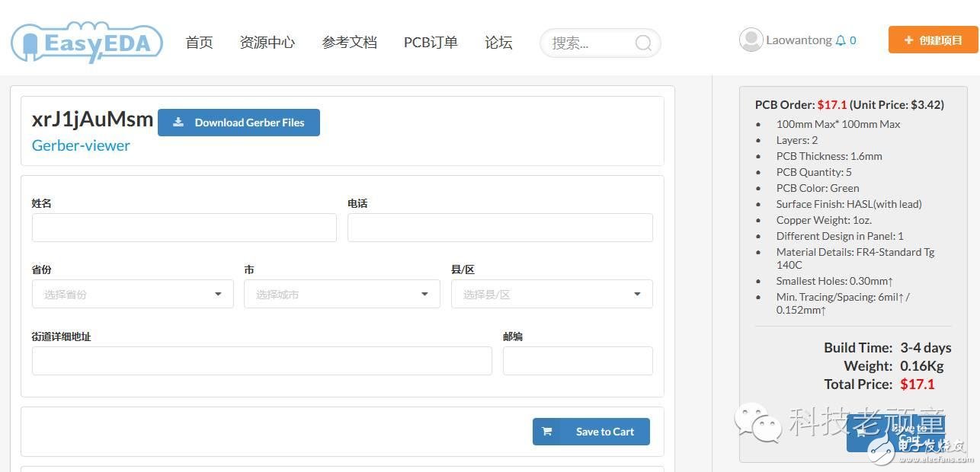
Task: Click into the 电话 phone field
Action: tap(500, 228)
